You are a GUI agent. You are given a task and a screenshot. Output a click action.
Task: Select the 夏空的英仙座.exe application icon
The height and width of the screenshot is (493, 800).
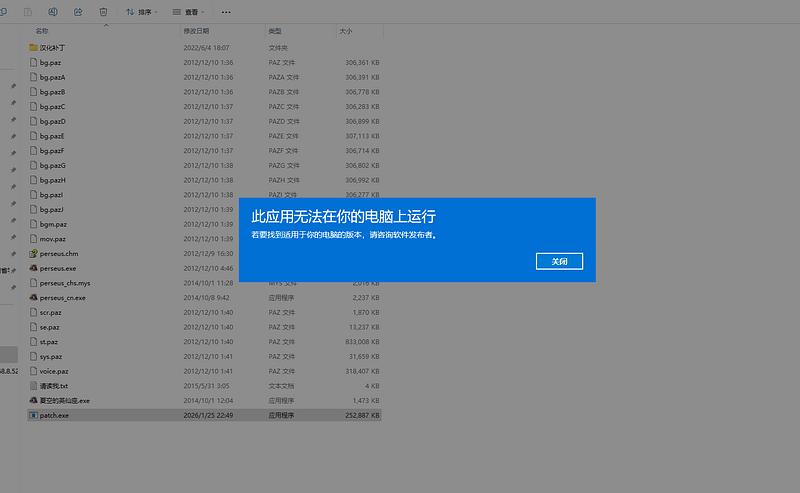[x=33, y=400]
